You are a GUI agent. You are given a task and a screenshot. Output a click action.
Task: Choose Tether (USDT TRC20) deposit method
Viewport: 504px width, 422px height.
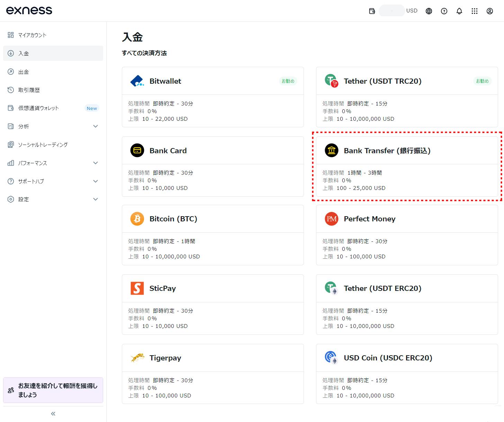[407, 97]
